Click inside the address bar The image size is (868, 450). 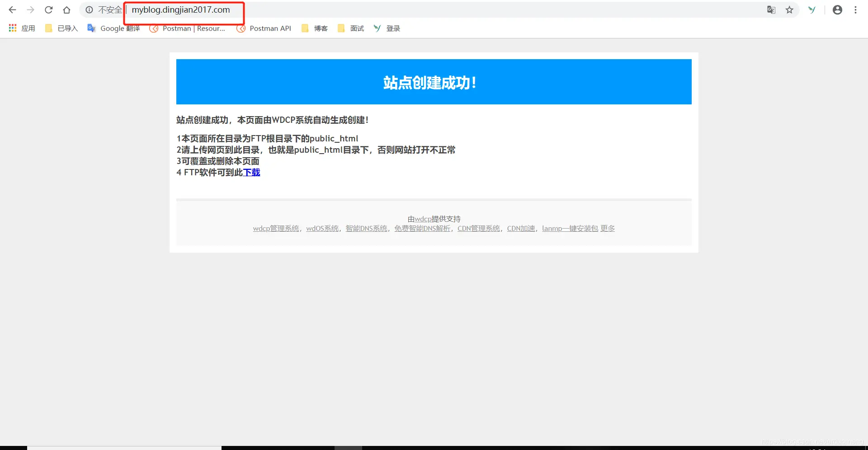tap(181, 10)
